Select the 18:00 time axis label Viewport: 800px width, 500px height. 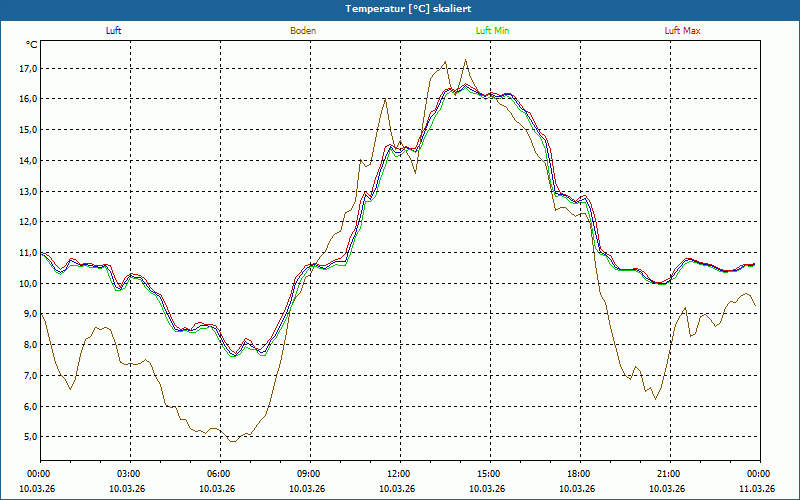coord(579,474)
